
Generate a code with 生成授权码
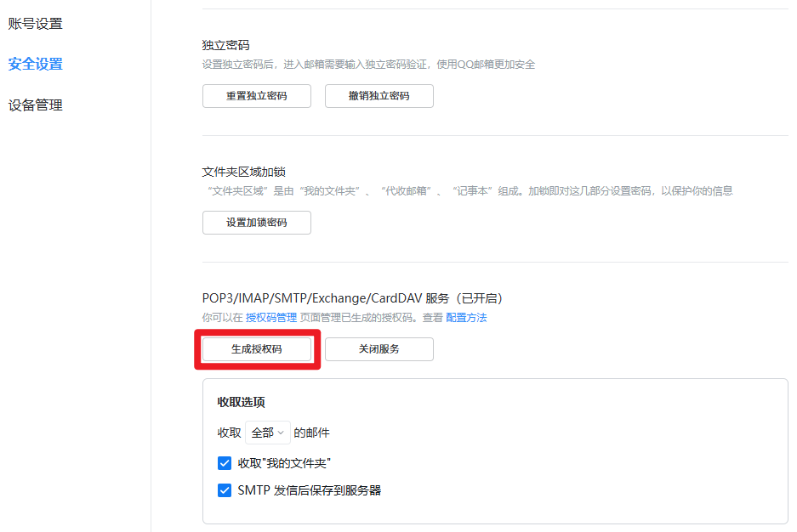(256, 348)
